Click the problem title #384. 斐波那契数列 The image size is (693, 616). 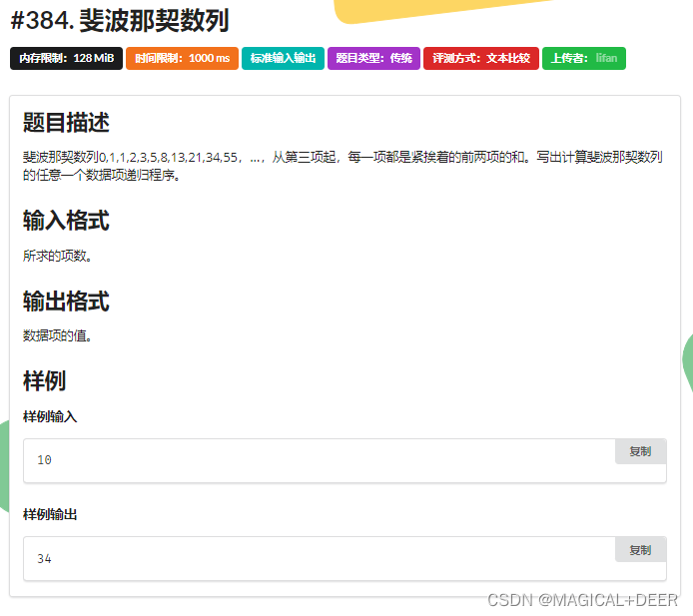pos(120,20)
